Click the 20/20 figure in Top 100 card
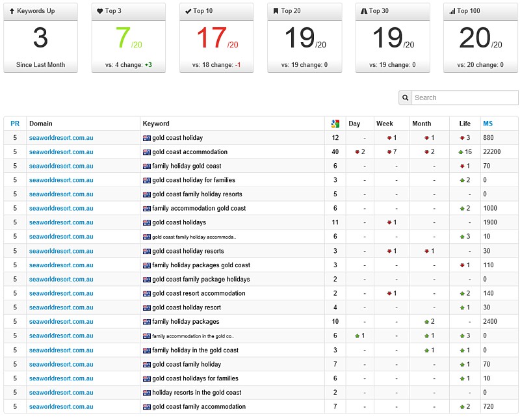520x420 pixels. pos(480,38)
